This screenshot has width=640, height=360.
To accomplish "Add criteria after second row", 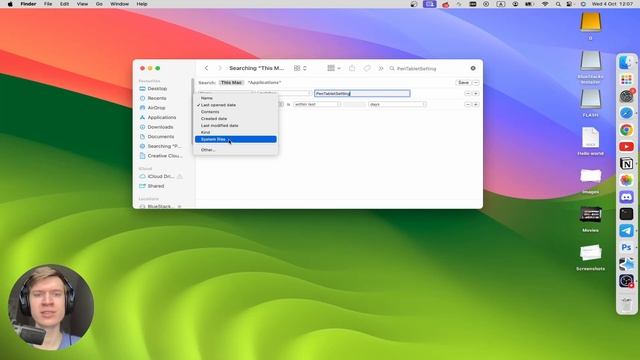I will [476, 104].
